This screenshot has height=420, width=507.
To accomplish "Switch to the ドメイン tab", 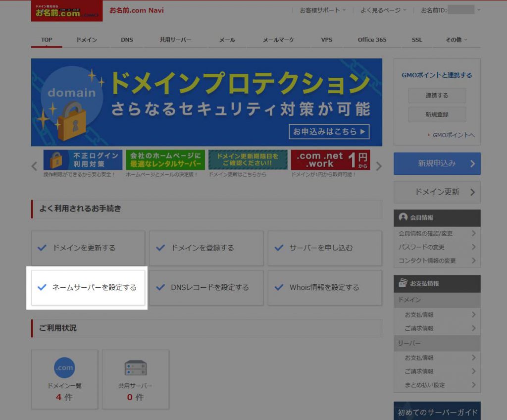I will coord(87,40).
